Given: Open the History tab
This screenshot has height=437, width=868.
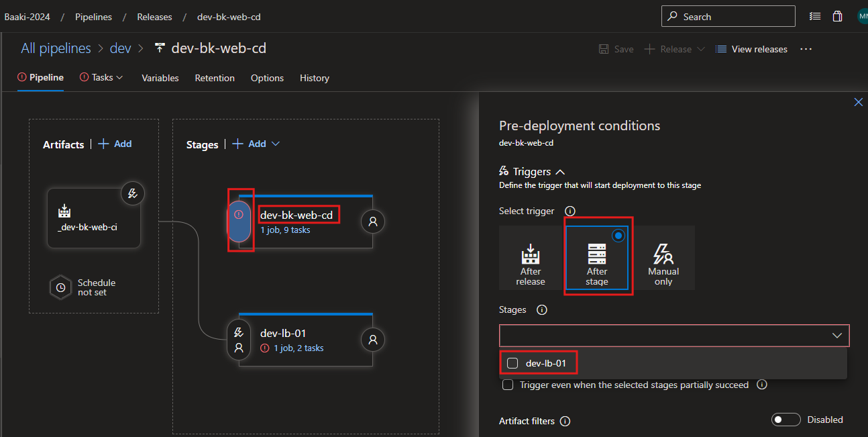Looking at the screenshot, I should click(x=315, y=78).
